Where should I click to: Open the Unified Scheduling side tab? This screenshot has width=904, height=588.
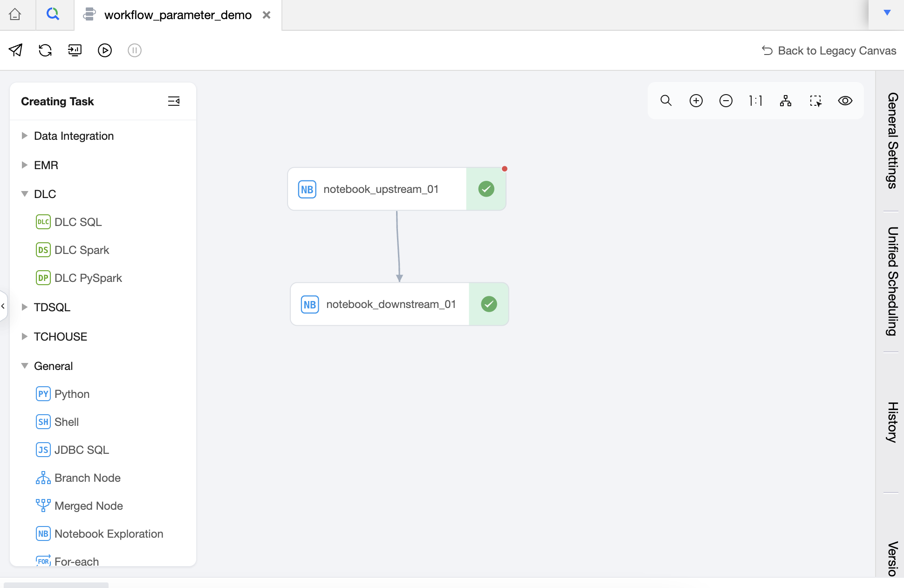[x=892, y=281]
